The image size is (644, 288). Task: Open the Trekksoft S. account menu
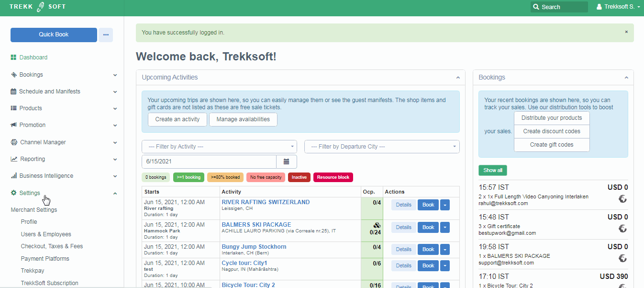point(618,6)
